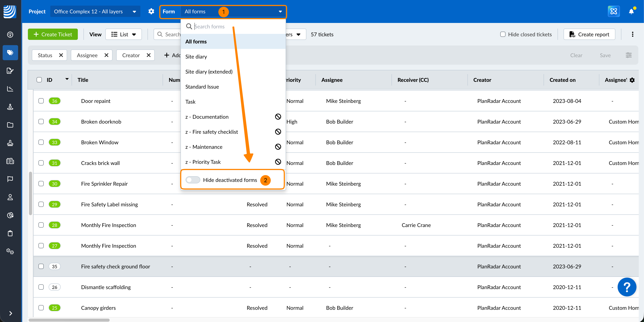644x322 pixels.
Task: Toggle the Hide deactivated forms switch
Action: (x=193, y=180)
